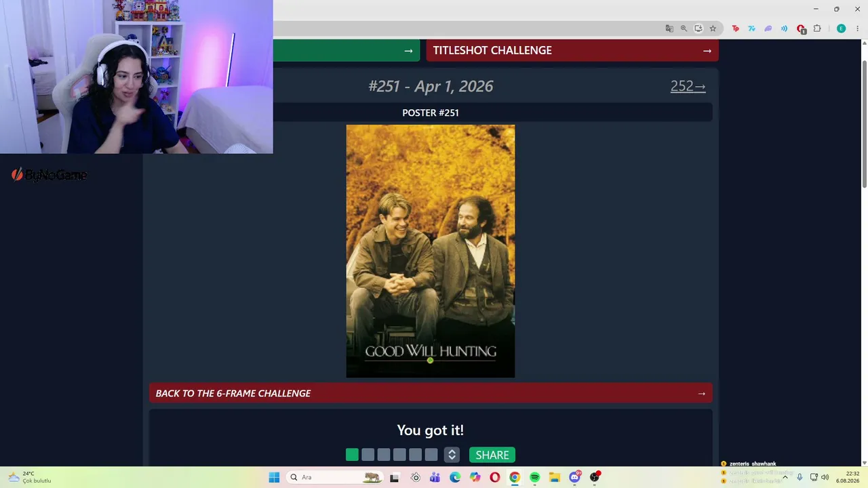Click the microphone icon in system tray
This screenshot has height=488, width=868.
(800, 477)
